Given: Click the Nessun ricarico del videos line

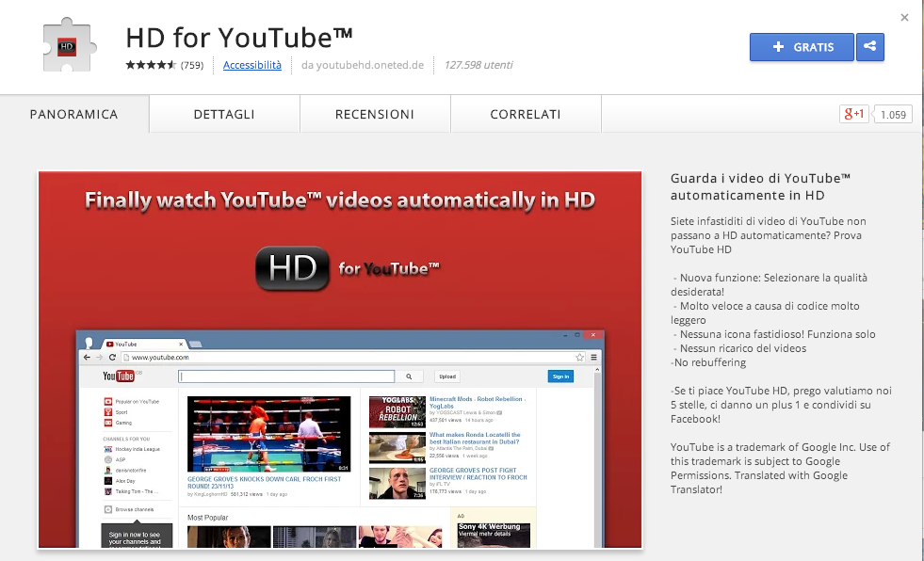Looking at the screenshot, I should click(742, 348).
